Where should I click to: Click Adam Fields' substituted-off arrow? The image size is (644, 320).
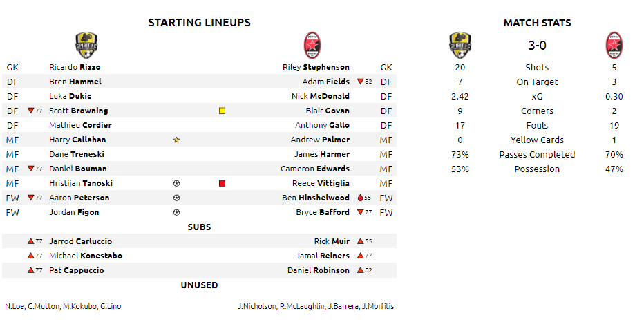pos(361,82)
